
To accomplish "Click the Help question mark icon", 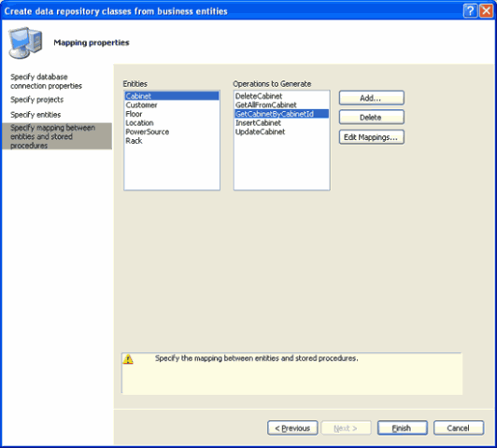I will point(470,11).
